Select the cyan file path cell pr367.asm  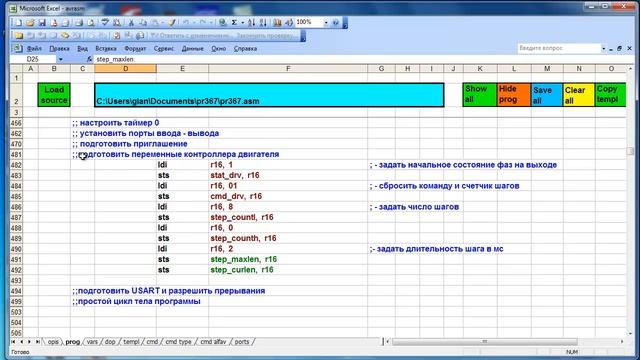269,95
